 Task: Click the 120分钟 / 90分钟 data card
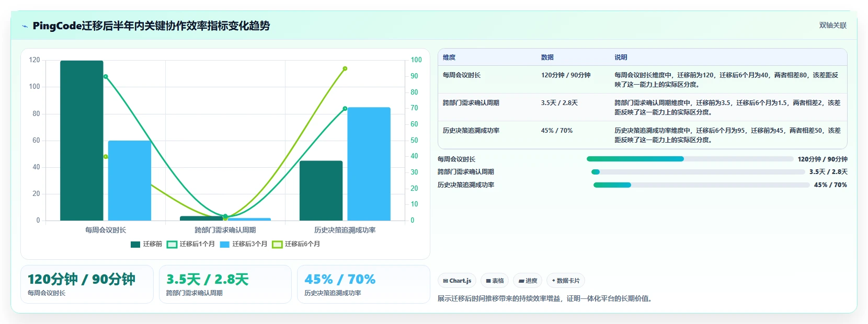[87, 284]
